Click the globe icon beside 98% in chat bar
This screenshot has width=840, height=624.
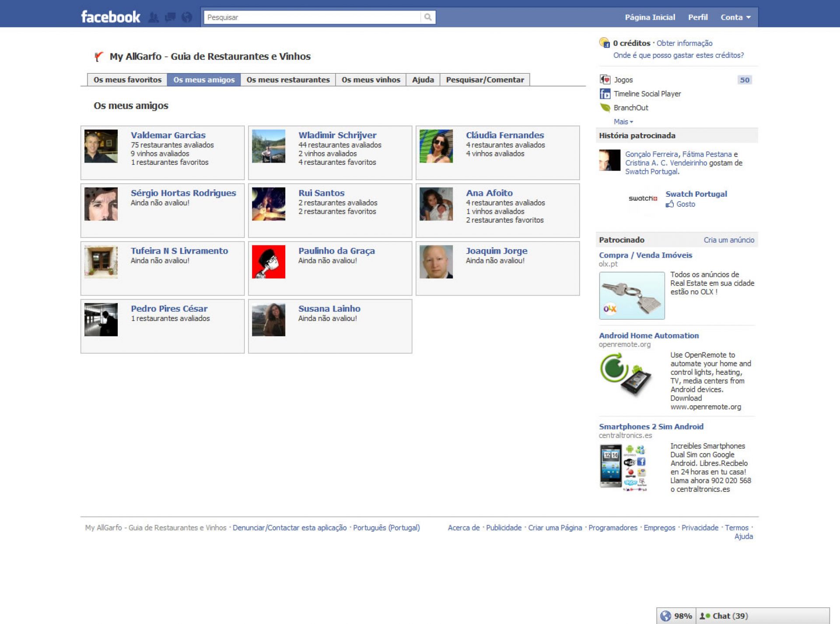pyautogui.click(x=665, y=616)
